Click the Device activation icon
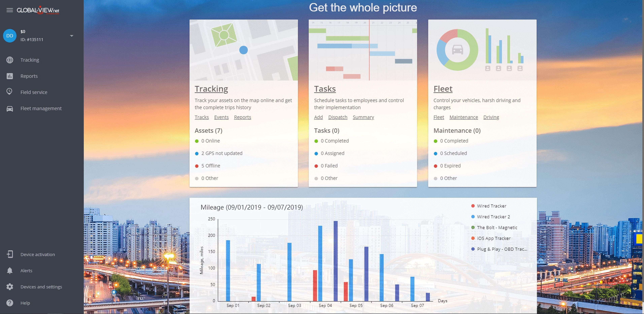 pyautogui.click(x=10, y=255)
